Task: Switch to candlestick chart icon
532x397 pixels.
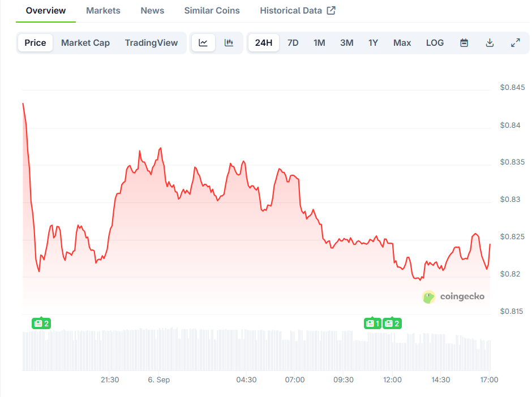Action: pos(229,43)
